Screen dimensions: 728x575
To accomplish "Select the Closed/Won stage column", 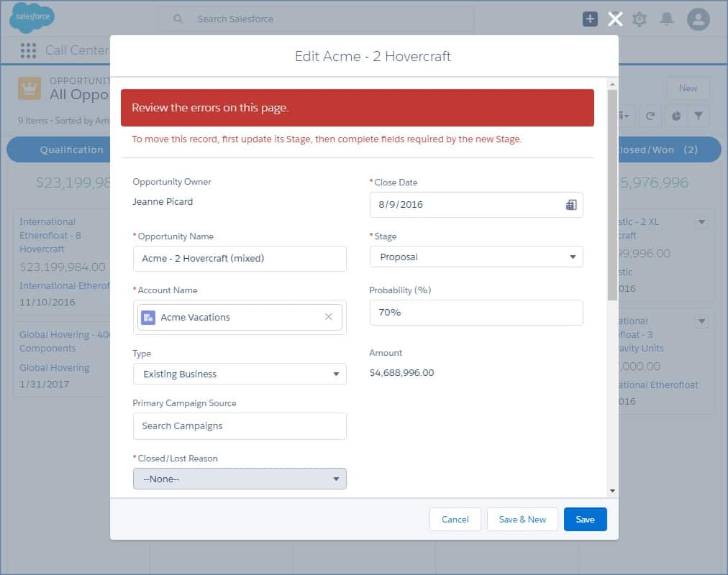I will coord(670,149).
